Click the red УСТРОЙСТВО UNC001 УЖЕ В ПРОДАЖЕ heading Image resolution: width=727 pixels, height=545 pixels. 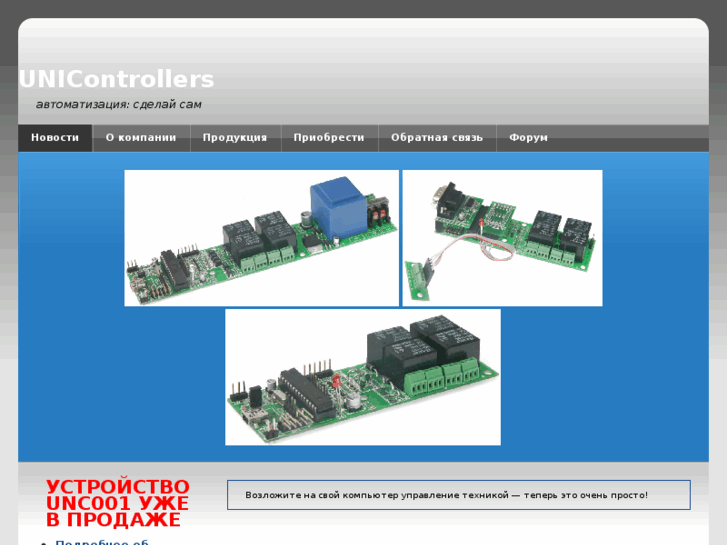coord(118,503)
